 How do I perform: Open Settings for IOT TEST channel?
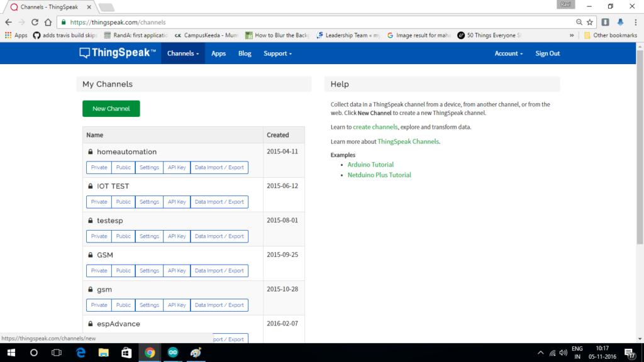coord(149,202)
